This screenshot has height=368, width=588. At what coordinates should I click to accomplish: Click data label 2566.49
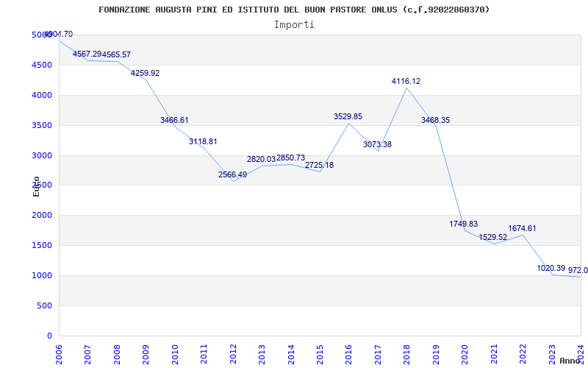click(232, 174)
